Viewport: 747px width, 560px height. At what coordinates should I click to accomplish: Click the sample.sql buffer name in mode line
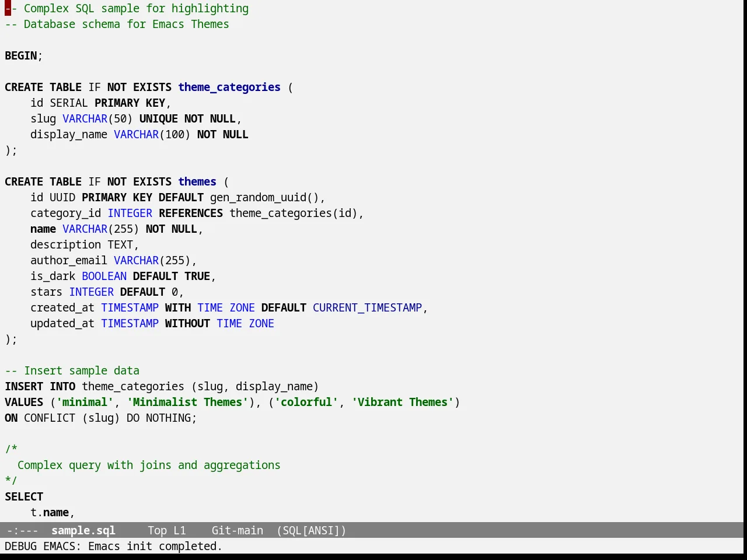(83, 530)
